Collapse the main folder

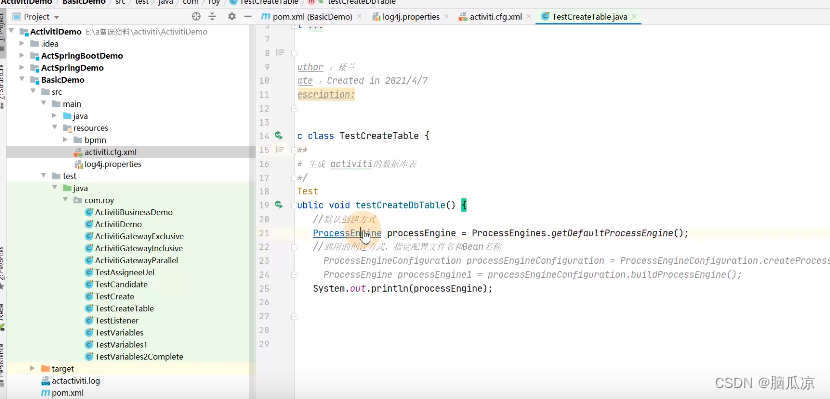tap(43, 104)
